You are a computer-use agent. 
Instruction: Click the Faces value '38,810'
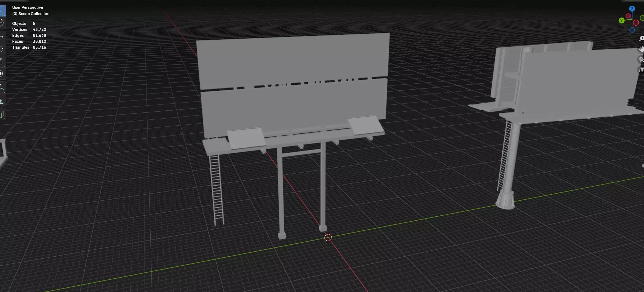pyautogui.click(x=40, y=41)
